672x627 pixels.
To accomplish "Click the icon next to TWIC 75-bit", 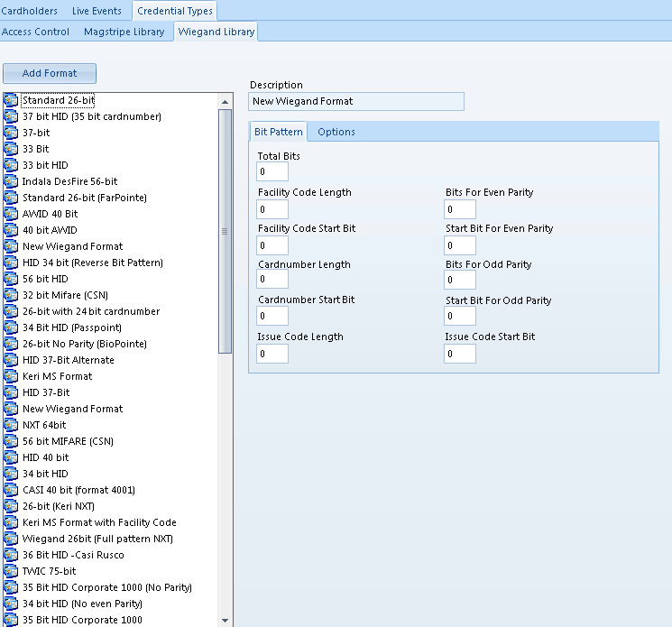I will pyautogui.click(x=11, y=571).
